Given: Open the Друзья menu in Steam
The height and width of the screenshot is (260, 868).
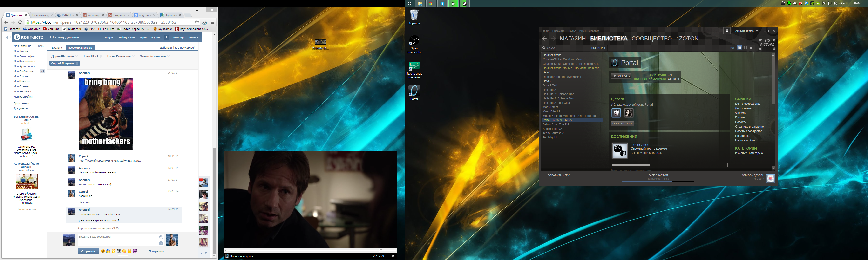Looking at the screenshot, I should click(x=571, y=31).
